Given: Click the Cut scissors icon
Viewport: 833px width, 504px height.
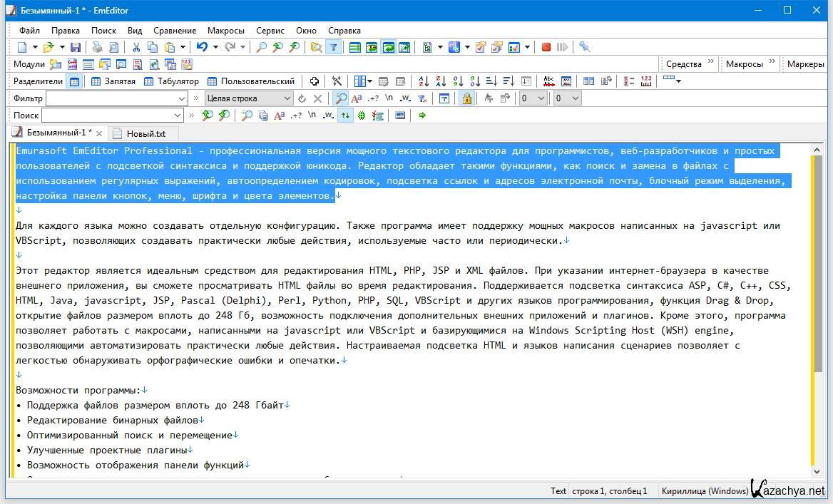Looking at the screenshot, I should (136, 47).
